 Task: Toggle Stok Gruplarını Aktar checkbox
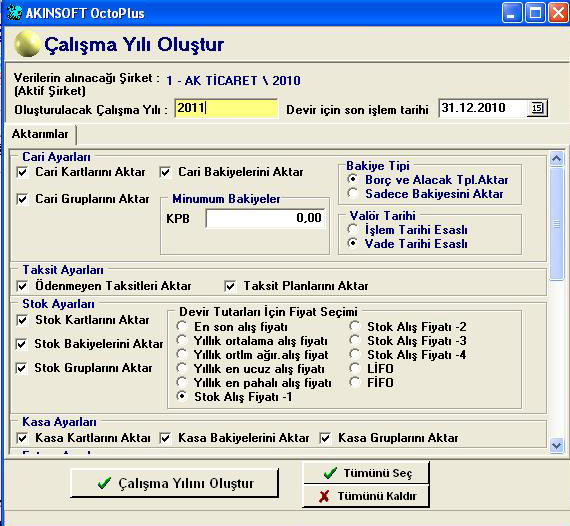[x=21, y=368]
